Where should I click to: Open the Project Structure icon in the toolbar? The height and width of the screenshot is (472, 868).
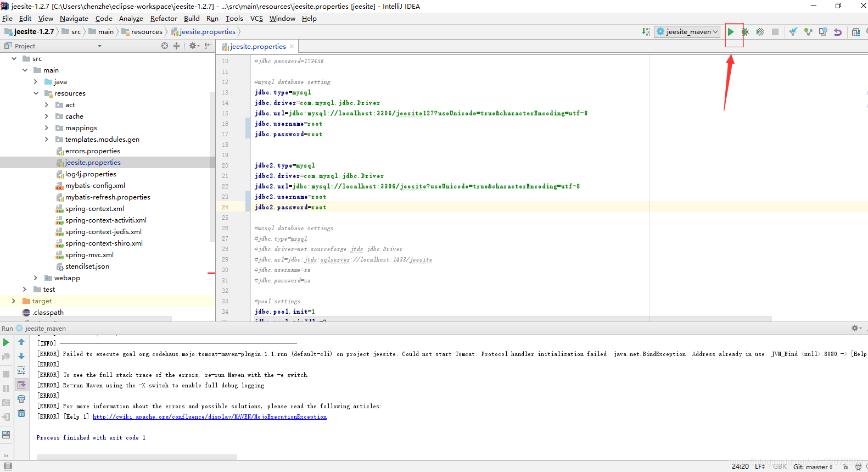856,32
